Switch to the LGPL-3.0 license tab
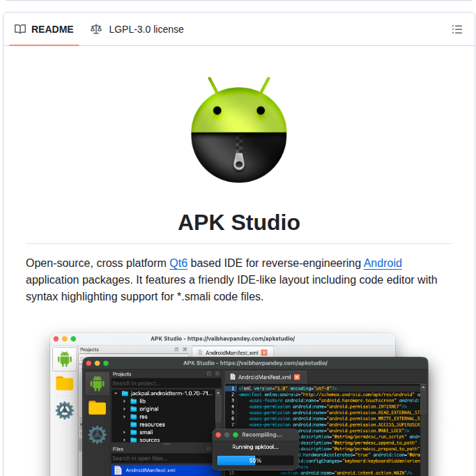Image resolution: width=476 pixels, height=476 pixels. click(137, 29)
